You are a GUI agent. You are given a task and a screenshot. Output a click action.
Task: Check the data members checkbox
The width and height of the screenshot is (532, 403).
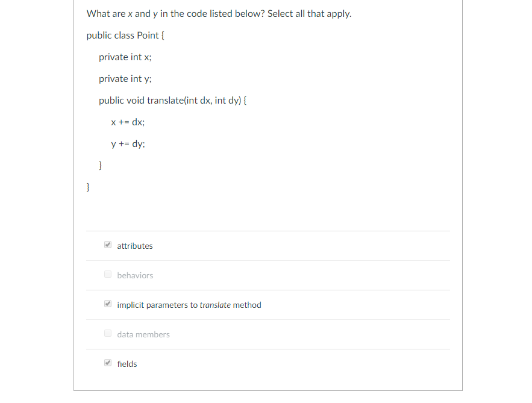[x=108, y=333]
